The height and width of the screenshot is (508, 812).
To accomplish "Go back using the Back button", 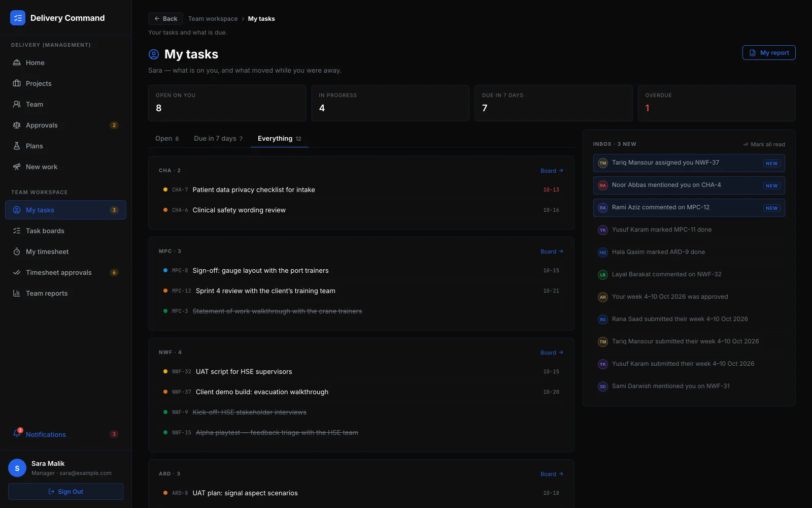I will (165, 19).
